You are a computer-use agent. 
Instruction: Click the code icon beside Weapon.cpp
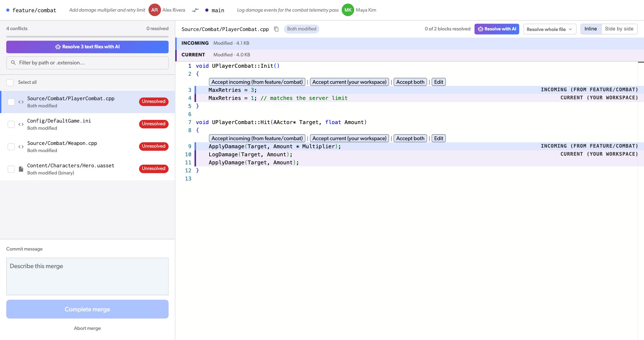21,147
